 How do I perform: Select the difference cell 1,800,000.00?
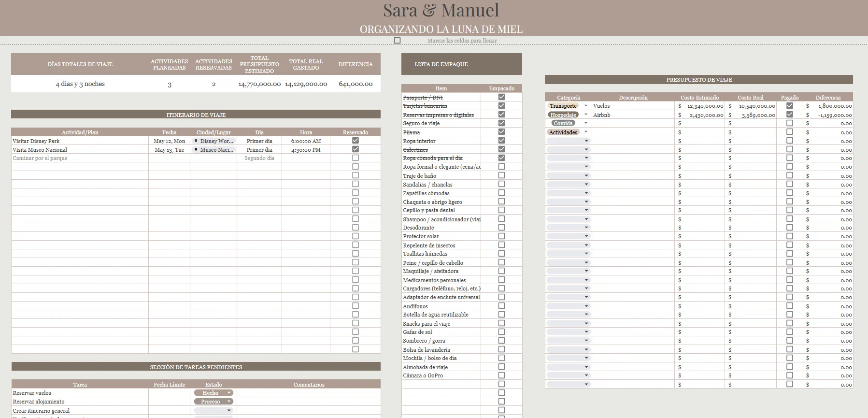pyautogui.click(x=828, y=106)
